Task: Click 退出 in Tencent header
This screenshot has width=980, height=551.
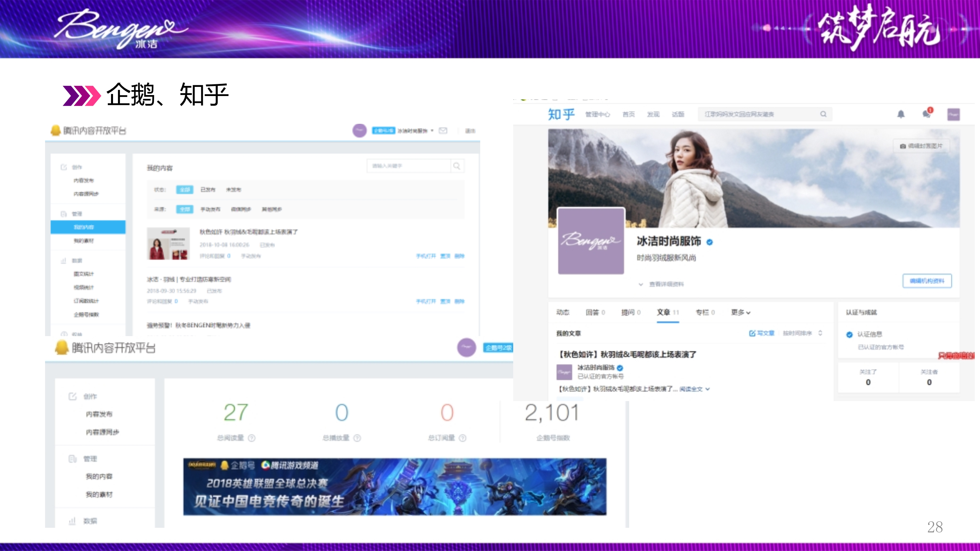Action: pyautogui.click(x=470, y=130)
